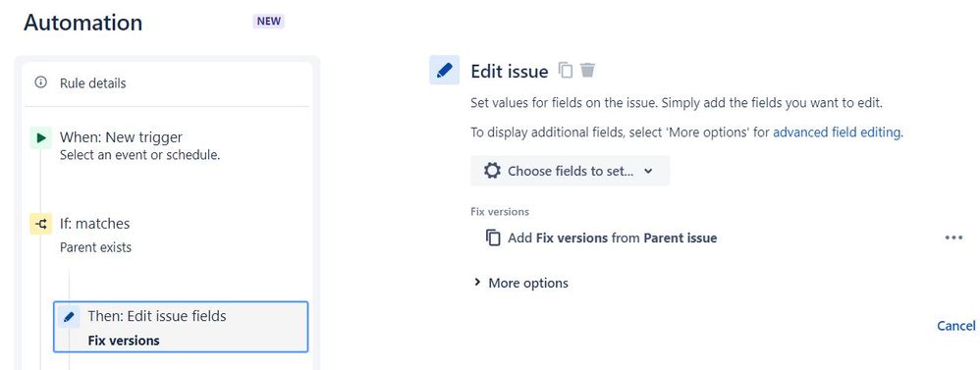Image resolution: width=980 pixels, height=370 pixels.
Task: Open the advanced field editing link
Action: pos(837,132)
